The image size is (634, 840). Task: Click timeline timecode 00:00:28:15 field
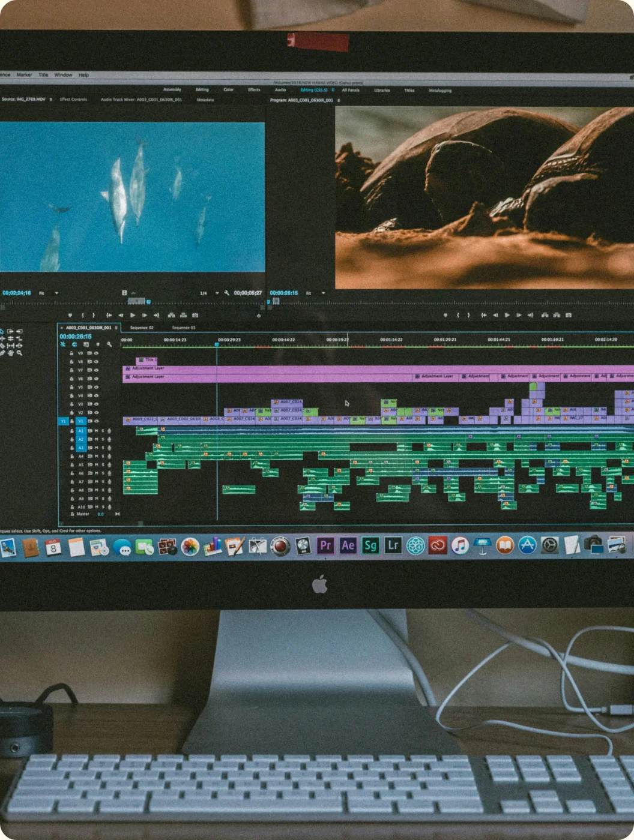pyautogui.click(x=76, y=337)
